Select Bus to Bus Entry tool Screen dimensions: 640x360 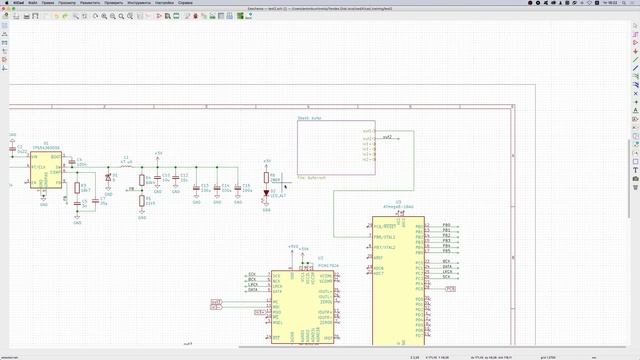636,85
